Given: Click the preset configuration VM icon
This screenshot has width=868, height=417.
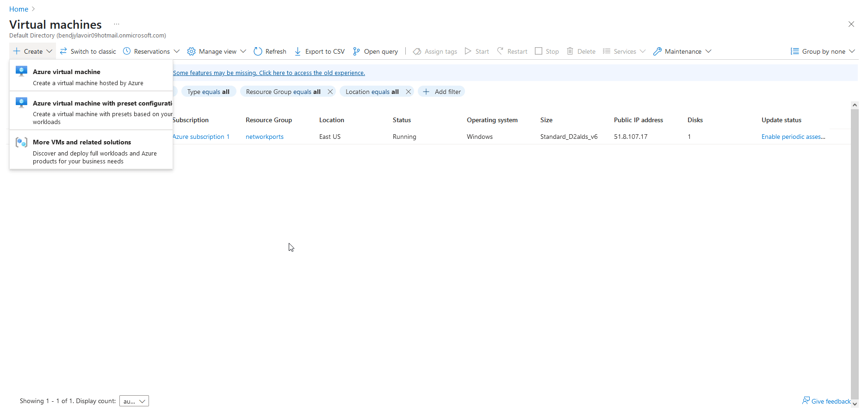Looking at the screenshot, I should click(x=21, y=103).
